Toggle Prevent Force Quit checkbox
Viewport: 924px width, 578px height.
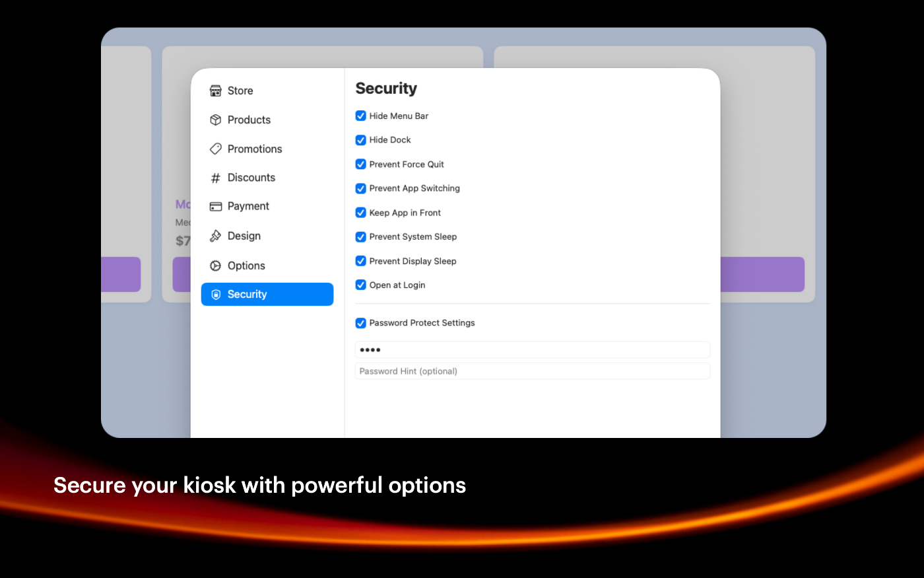click(361, 164)
